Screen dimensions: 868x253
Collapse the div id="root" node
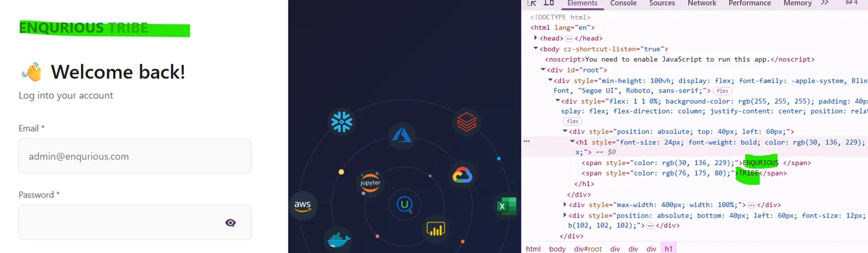tap(543, 70)
